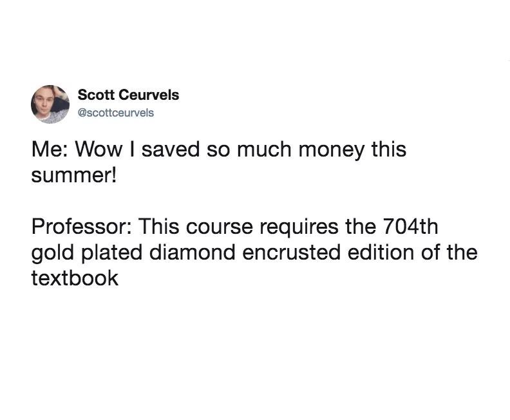Click the word "encrusted" in the tweet
This screenshot has height=420, width=510.
click(x=269, y=253)
